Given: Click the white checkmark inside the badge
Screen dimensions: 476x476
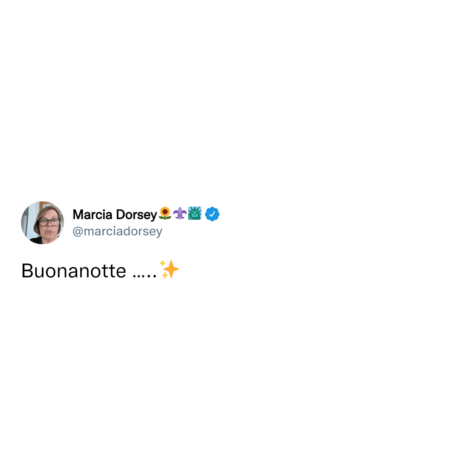Looking at the screenshot, I should pyautogui.click(x=212, y=214).
